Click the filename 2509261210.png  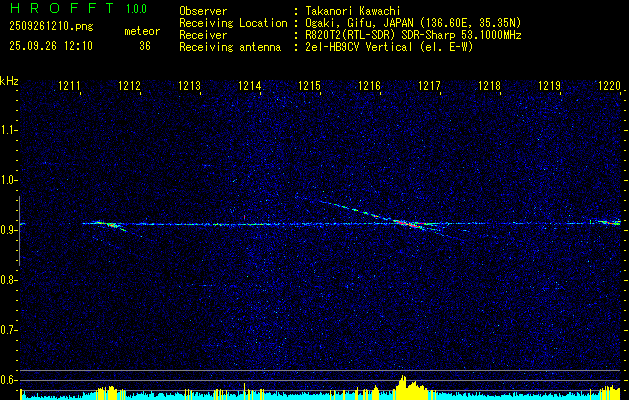click(x=51, y=27)
